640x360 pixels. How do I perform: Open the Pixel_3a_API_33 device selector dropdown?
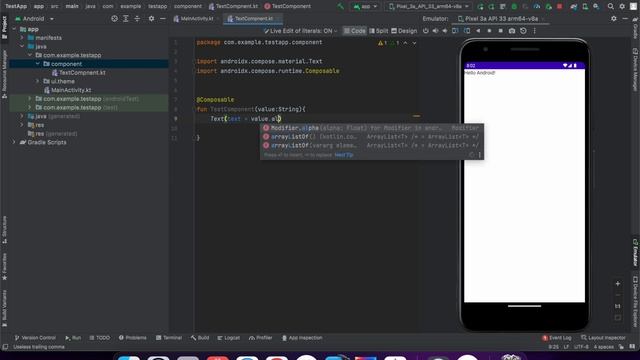point(429,7)
